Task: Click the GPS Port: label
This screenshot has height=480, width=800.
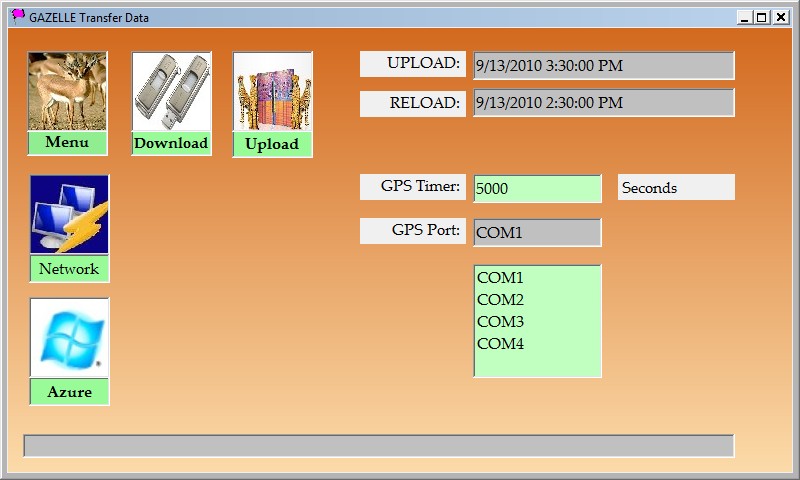Action: tap(413, 231)
